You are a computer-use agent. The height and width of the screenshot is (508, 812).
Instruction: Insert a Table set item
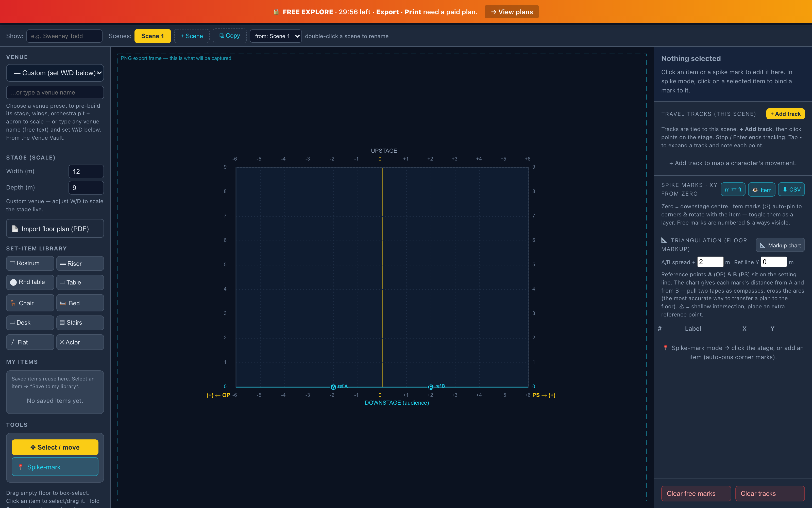[x=80, y=282]
